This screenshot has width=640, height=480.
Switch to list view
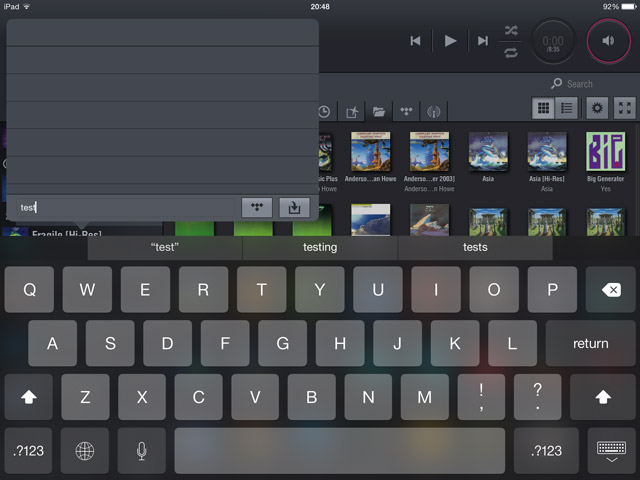[566, 108]
